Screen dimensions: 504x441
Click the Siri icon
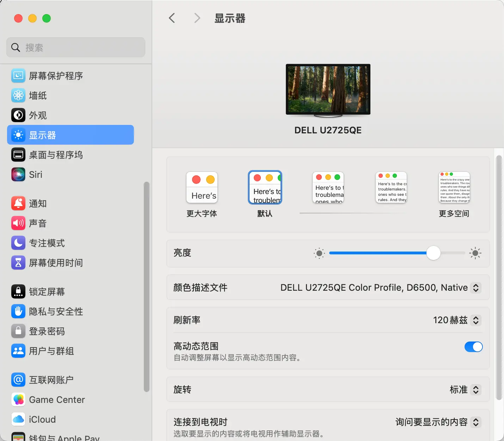point(18,174)
